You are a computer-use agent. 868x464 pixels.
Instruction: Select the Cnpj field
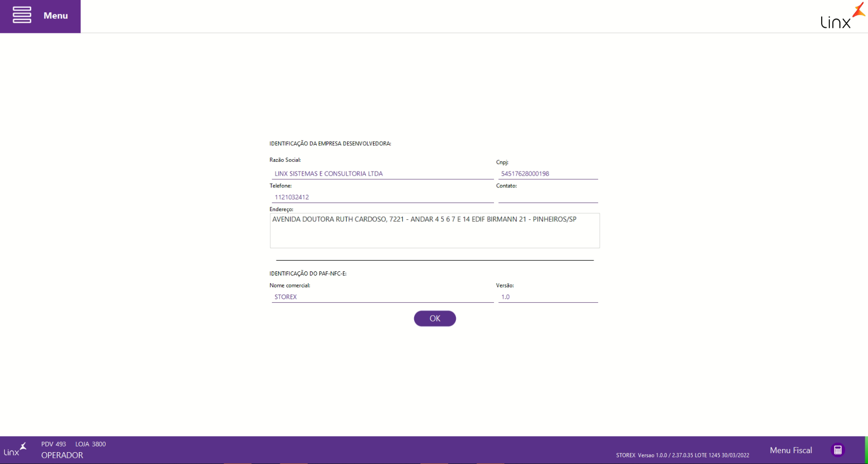click(x=548, y=174)
